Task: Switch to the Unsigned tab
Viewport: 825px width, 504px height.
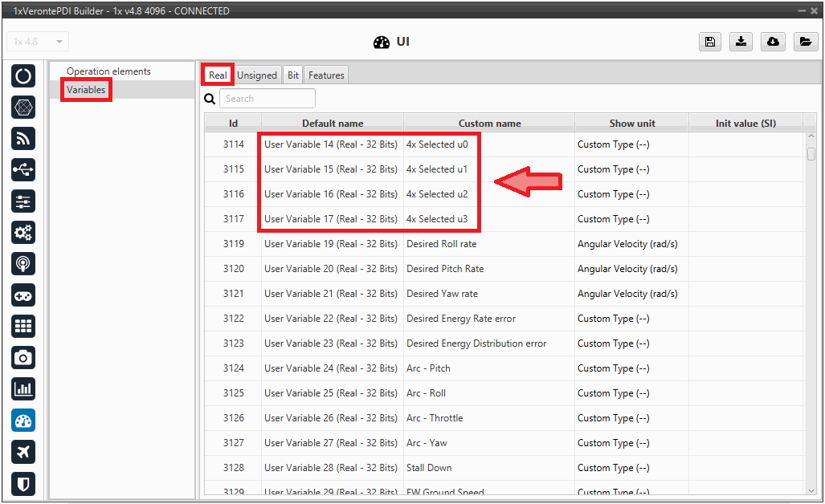Action: click(x=257, y=75)
